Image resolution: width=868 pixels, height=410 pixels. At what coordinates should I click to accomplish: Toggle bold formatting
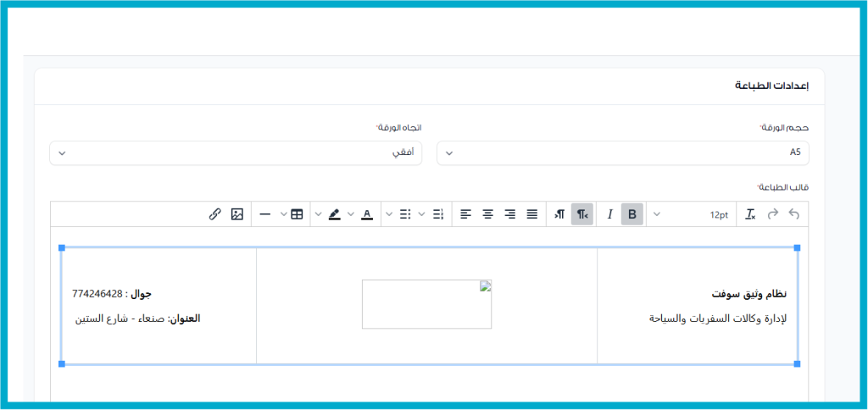click(x=632, y=214)
